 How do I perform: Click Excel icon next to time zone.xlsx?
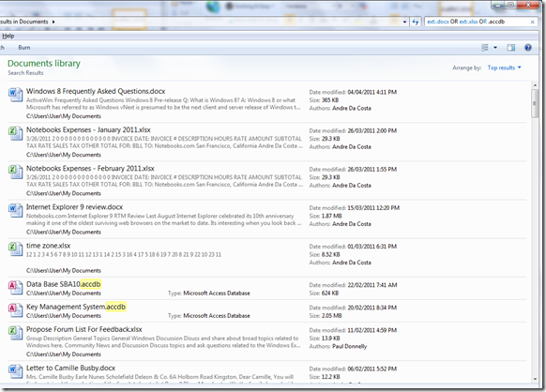click(x=15, y=249)
